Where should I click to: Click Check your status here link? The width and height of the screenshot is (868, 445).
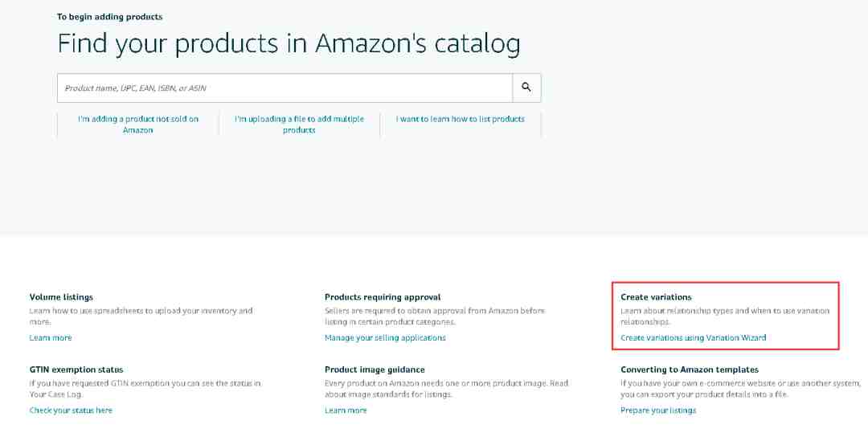(x=71, y=410)
